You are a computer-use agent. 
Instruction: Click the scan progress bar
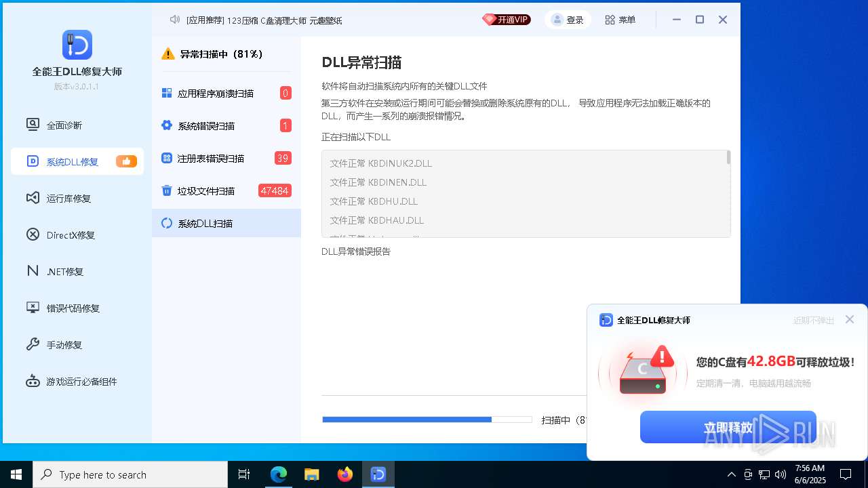[x=427, y=420]
